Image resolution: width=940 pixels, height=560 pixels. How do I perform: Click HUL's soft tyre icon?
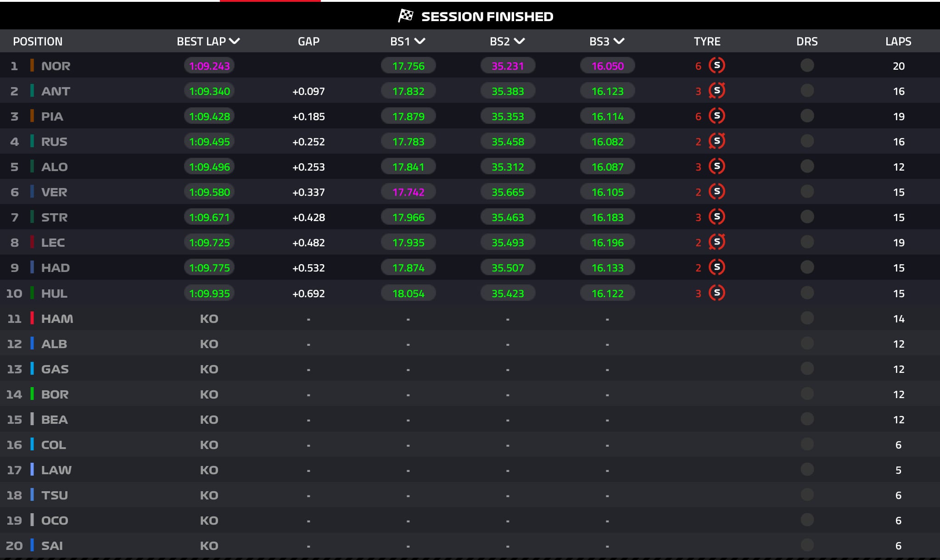716,293
